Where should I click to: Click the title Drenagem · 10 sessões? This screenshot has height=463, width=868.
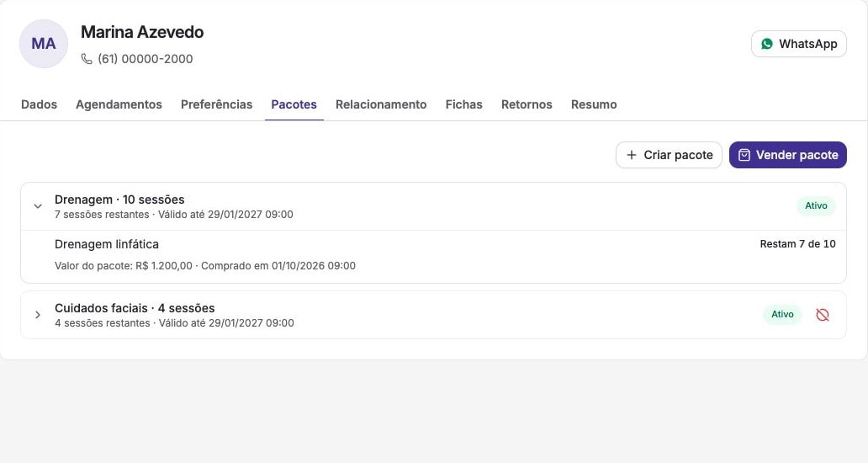(x=119, y=200)
